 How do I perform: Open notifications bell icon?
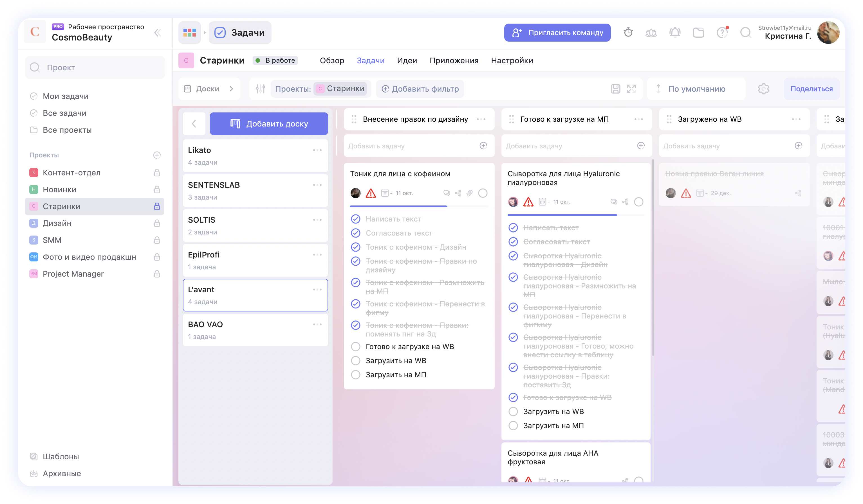click(x=675, y=33)
